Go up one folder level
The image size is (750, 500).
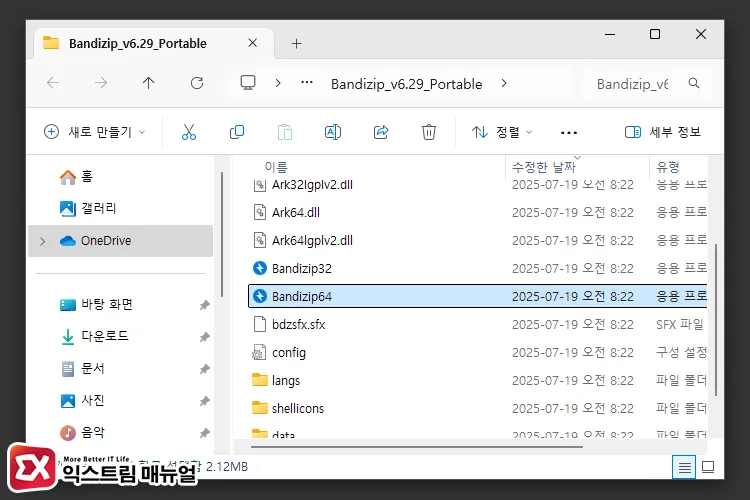coord(148,83)
